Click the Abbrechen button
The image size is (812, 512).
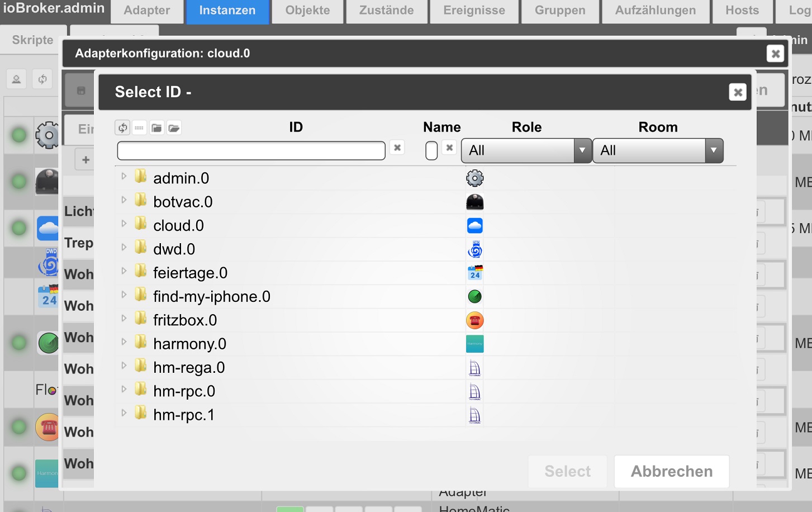click(x=672, y=471)
